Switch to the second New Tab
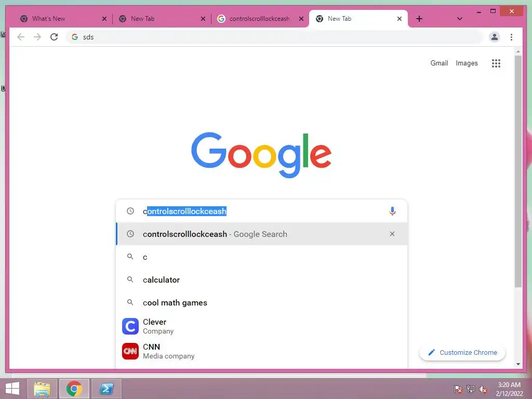 (x=162, y=19)
